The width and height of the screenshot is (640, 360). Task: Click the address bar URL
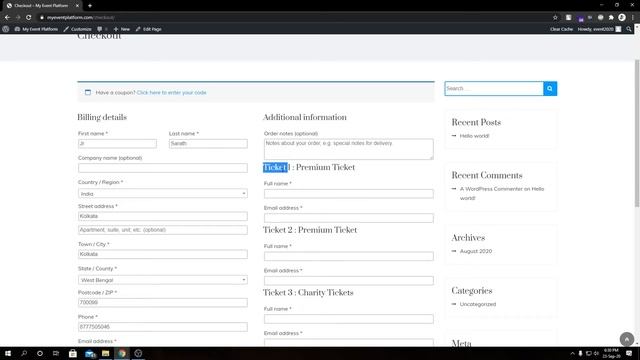[x=80, y=18]
